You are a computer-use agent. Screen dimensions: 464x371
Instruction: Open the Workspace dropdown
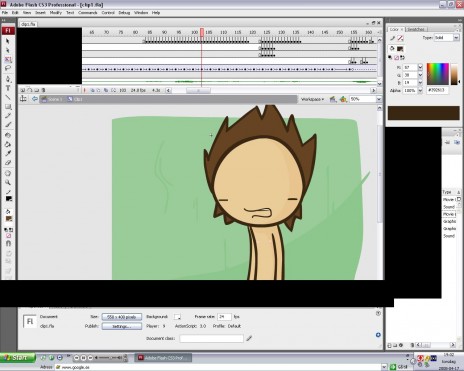pos(312,99)
